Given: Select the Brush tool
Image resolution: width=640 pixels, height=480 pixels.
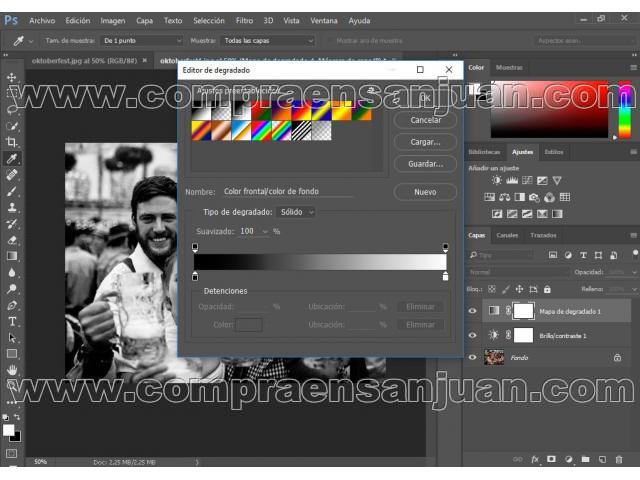Looking at the screenshot, I should click(11, 191).
